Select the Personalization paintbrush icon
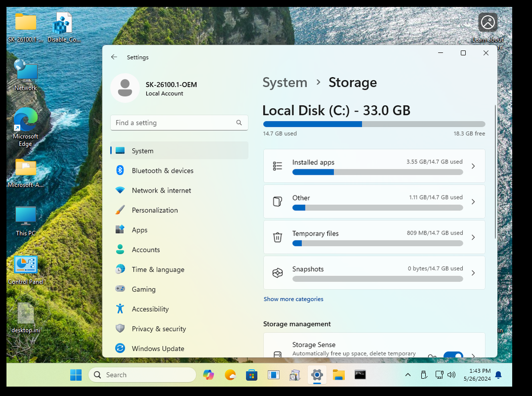The width and height of the screenshot is (532, 396). tap(120, 210)
